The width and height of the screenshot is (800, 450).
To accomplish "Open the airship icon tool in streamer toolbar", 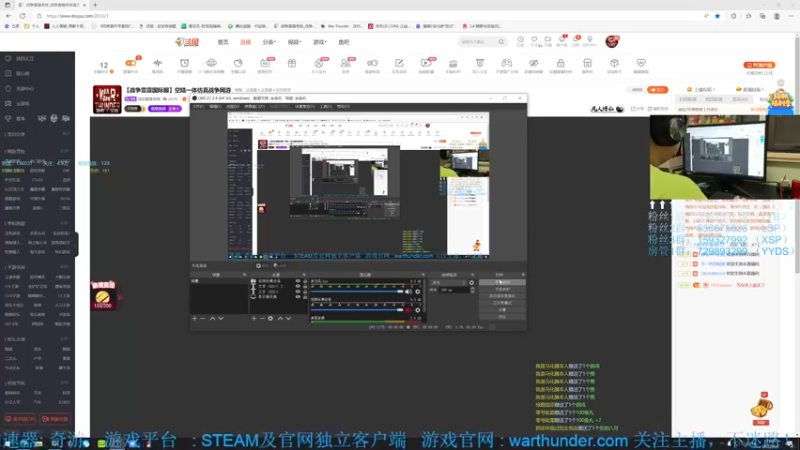I will click(211, 63).
